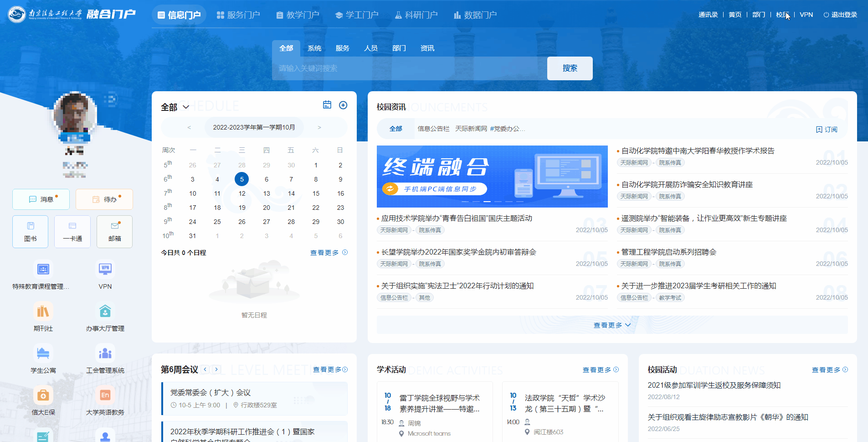Switch to the 教学门户 tab

[x=298, y=15]
